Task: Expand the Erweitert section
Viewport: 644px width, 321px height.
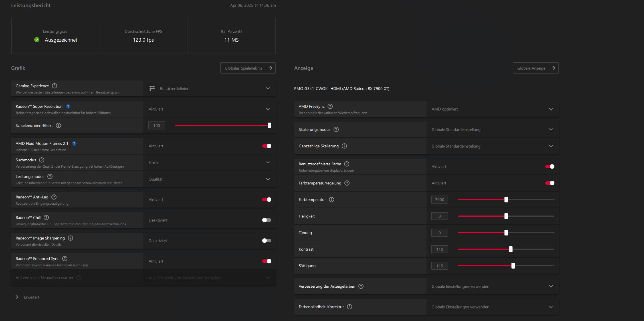Action: pyautogui.click(x=28, y=297)
